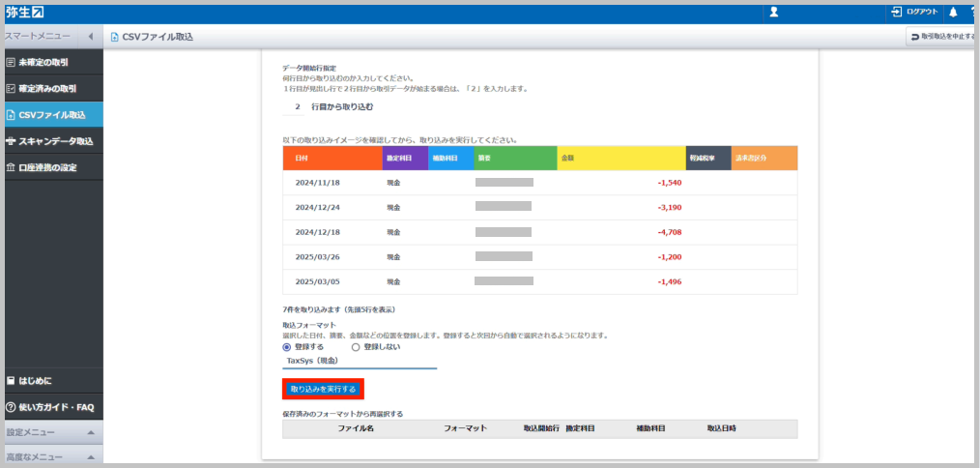This screenshot has width=980, height=468.
Task: Click the 確定済みの取引 menu icon
Action: pos(10,88)
